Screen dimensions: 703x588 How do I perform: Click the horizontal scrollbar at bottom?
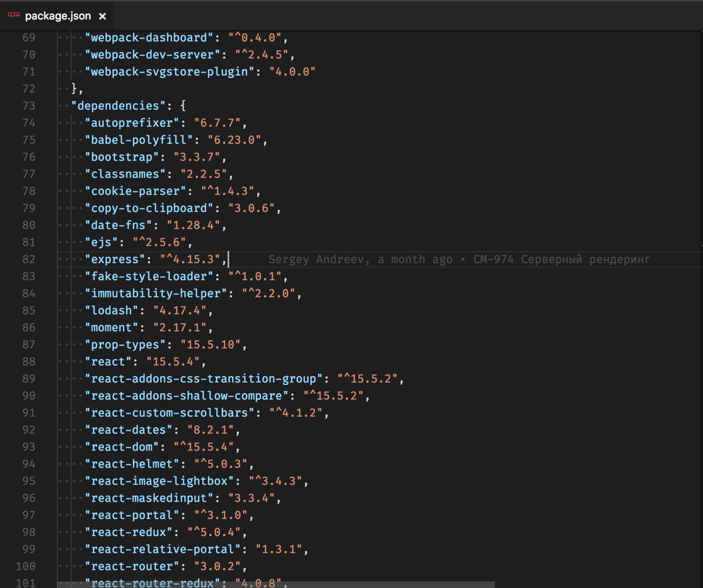click(x=276, y=585)
